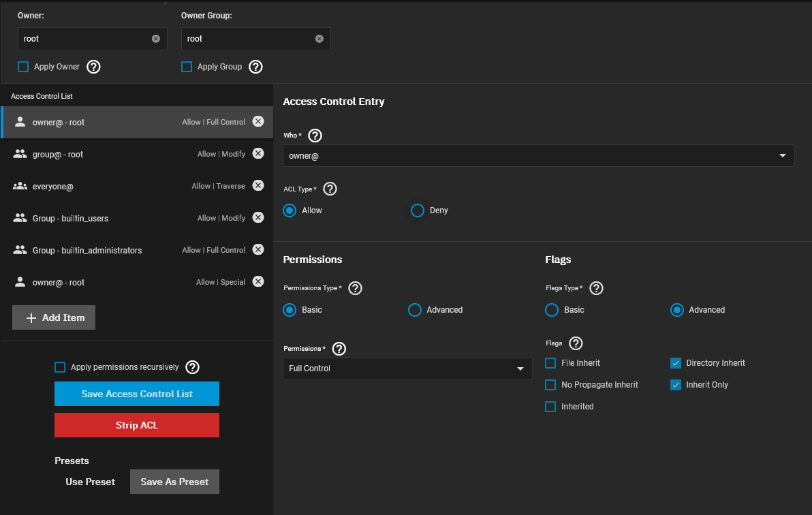Screen dimensions: 812x515
Task: Switch Permissions Type to Advanced
Action: click(x=415, y=310)
